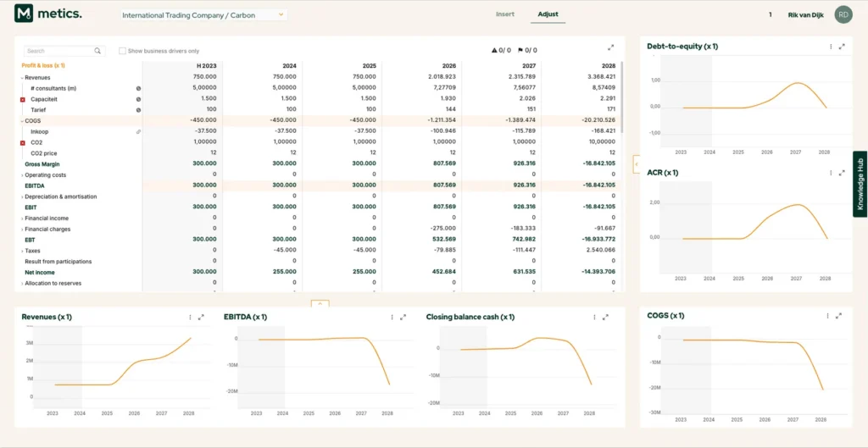This screenshot has width=868, height=448.
Task: Click COGS 2028 value -20.210.526
Action: coord(596,120)
